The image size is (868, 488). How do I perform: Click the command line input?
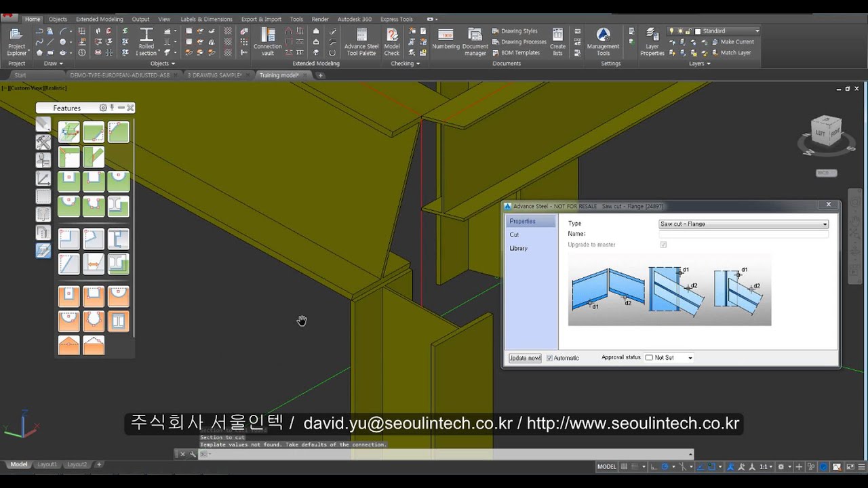[448, 454]
